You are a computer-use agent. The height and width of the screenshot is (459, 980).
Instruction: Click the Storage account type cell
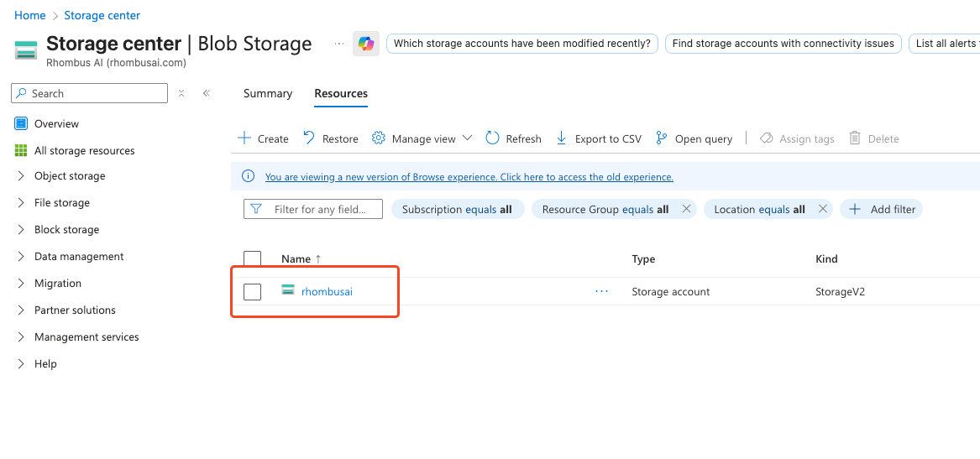pos(671,292)
